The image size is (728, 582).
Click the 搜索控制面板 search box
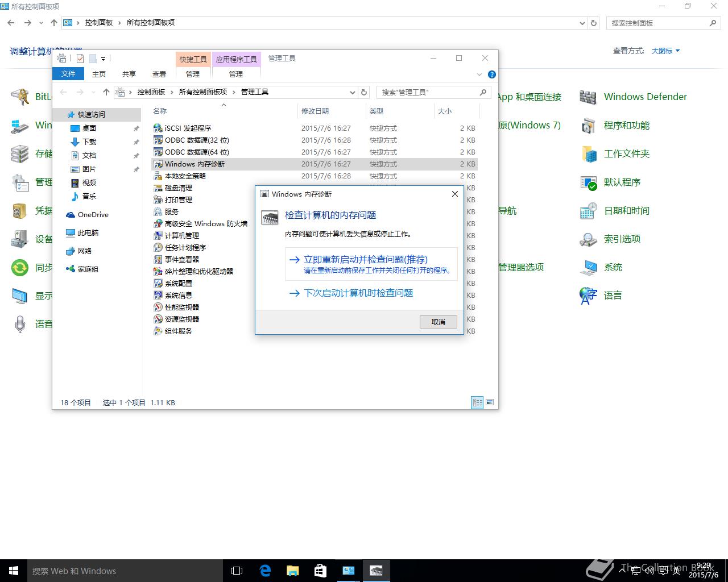pos(663,23)
